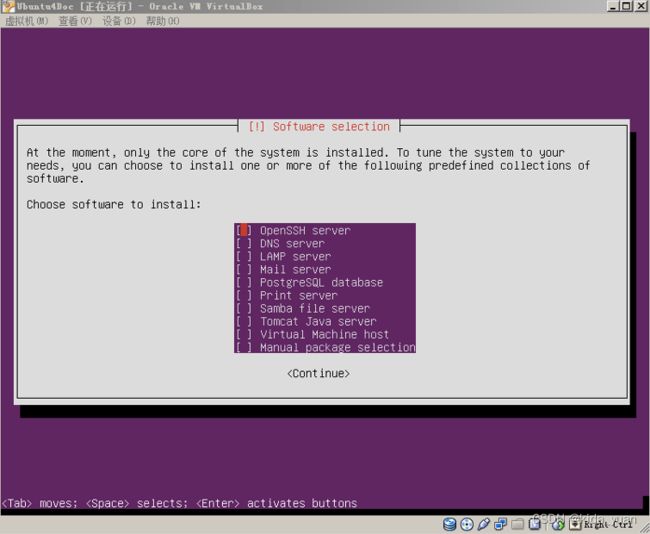Click the hard disk activity status icon
The image size is (650, 534).
point(450,524)
